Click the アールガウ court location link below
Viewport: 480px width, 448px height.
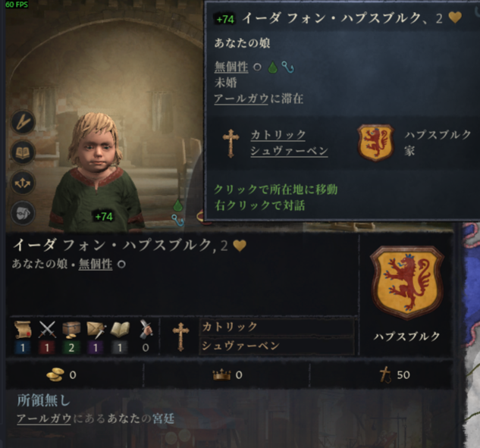point(44,418)
